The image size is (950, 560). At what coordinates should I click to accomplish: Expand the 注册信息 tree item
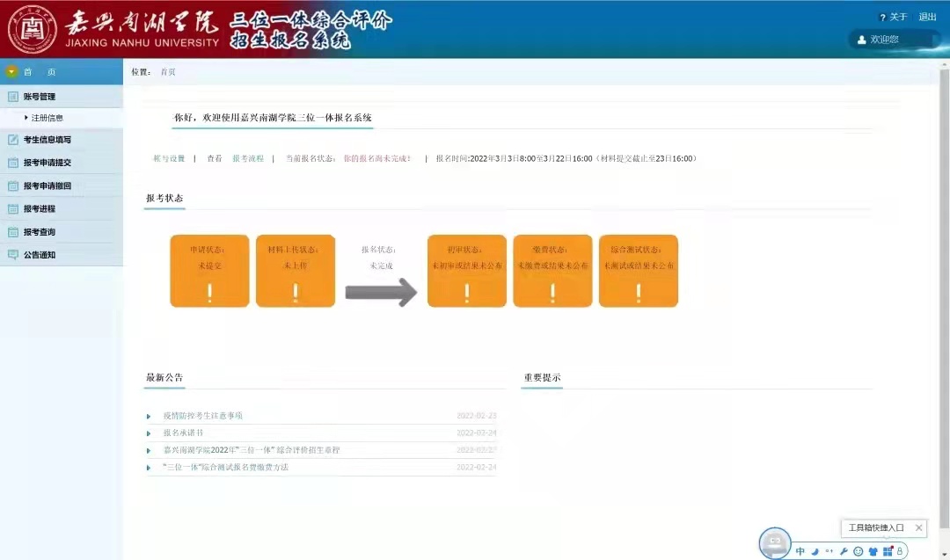point(26,118)
